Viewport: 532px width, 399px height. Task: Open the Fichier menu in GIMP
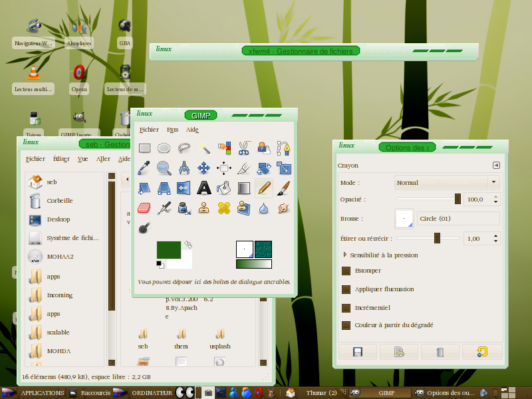tap(149, 130)
